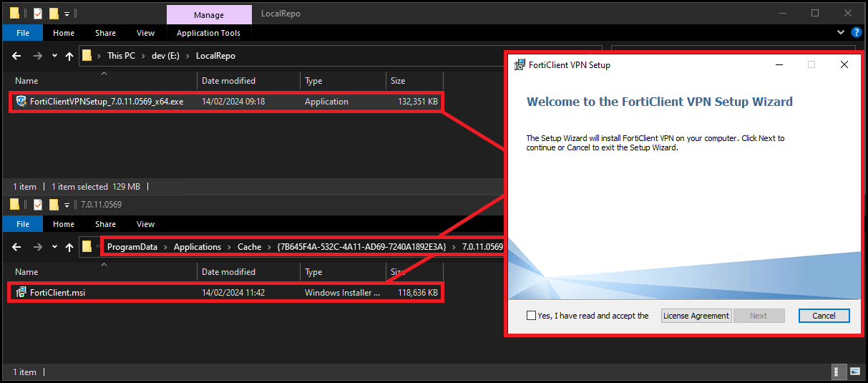The image size is (868, 383).
Task: Minimize the FortiClient VPN Setup window
Action: pos(779,64)
